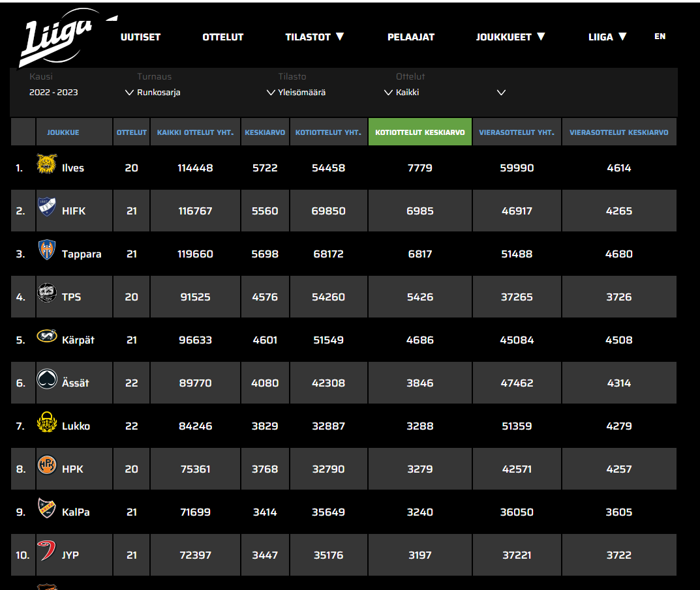Open the Ässät team name link
This screenshot has width=700, height=590.
[x=76, y=383]
